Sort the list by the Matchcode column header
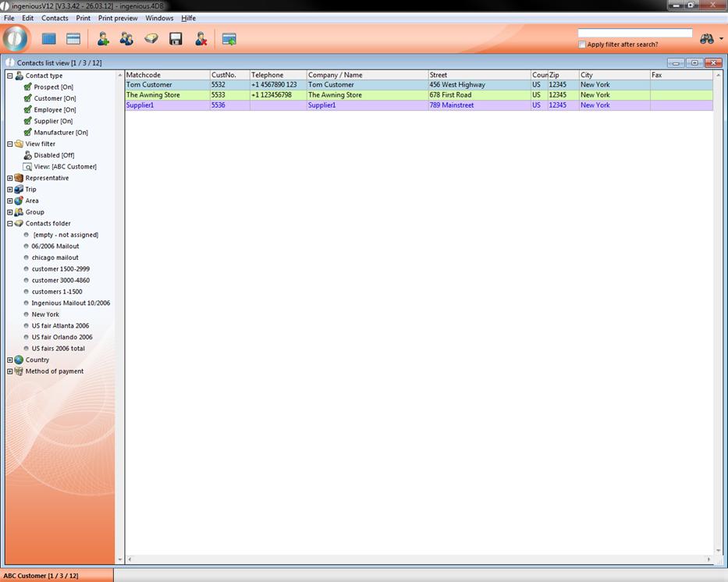Viewport: 728px width, 582px height. coord(167,75)
